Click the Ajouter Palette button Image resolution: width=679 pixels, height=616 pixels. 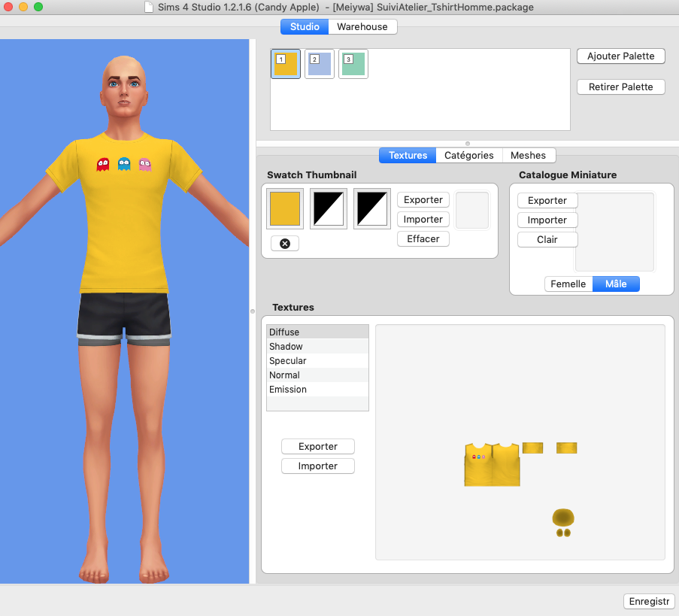(x=620, y=56)
